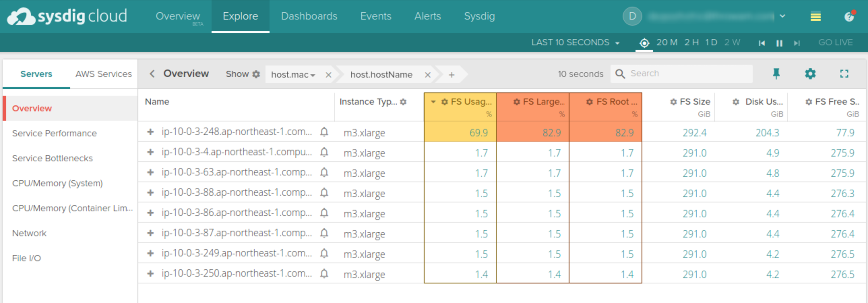Open the Dashboards tab

309,16
